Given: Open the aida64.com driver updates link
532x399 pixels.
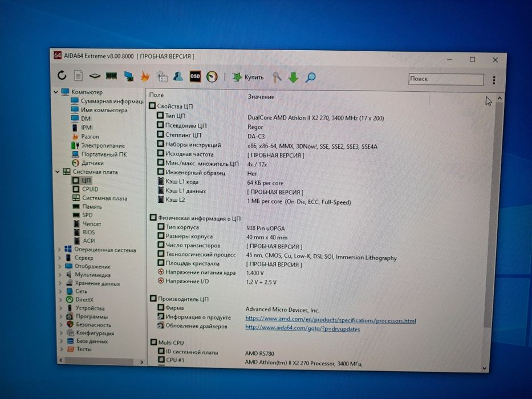Looking at the screenshot, I should [x=302, y=328].
